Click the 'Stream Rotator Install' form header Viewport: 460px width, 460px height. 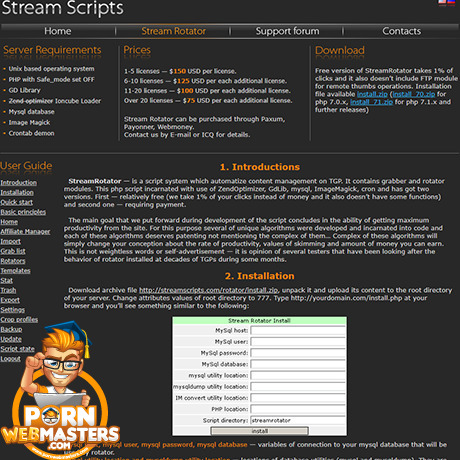click(259, 321)
